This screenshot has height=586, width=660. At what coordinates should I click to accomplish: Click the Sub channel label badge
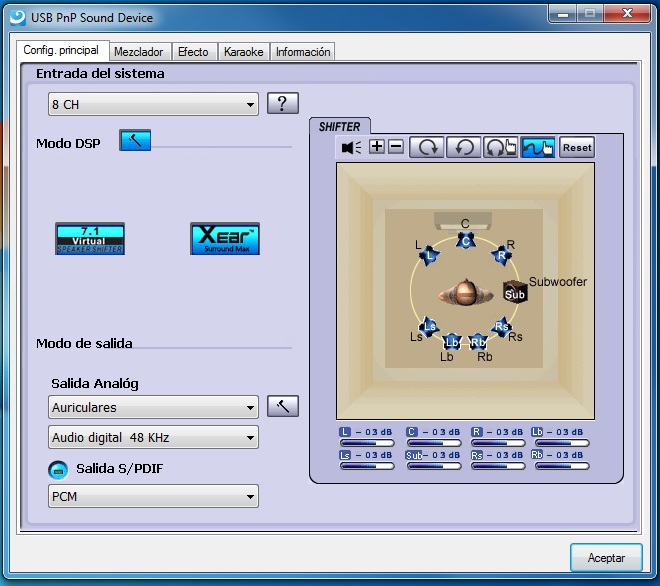[x=414, y=455]
